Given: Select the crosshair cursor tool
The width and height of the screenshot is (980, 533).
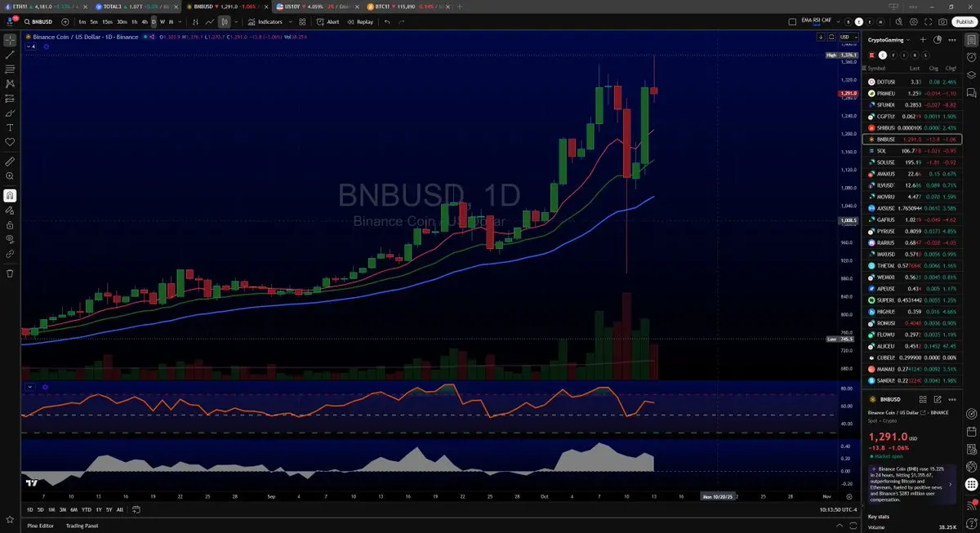Looking at the screenshot, I should [10, 39].
